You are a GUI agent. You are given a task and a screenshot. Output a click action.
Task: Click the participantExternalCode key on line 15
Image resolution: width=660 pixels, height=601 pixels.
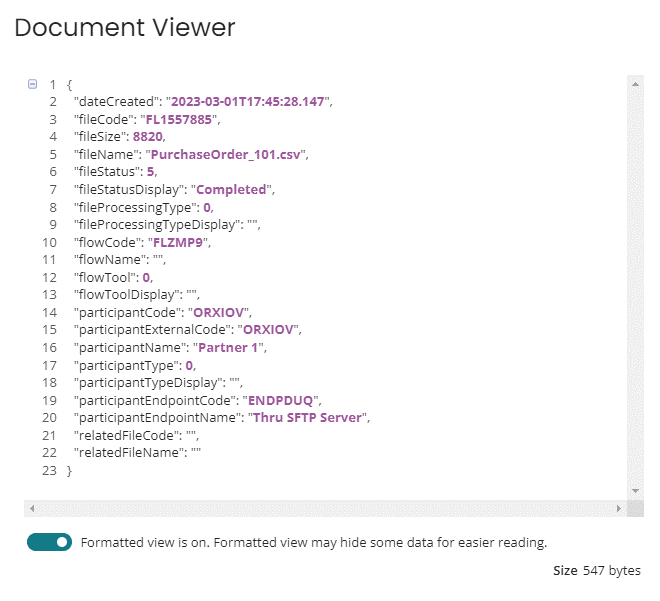[152, 330]
